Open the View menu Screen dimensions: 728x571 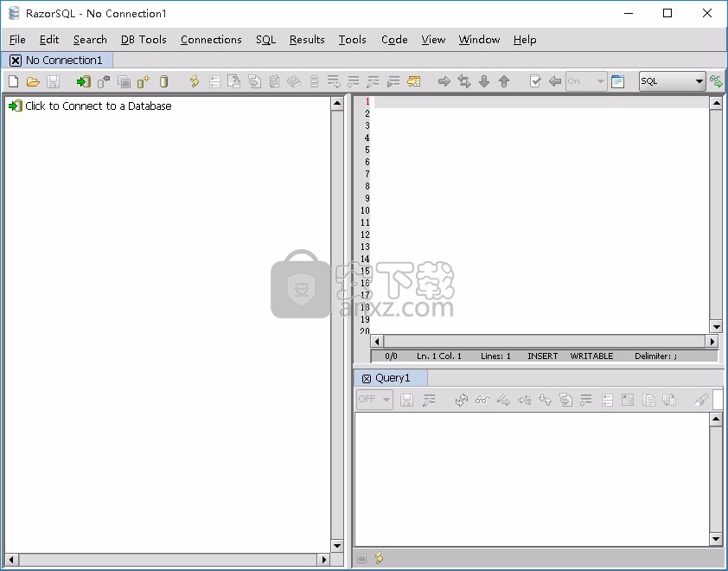[x=433, y=40]
